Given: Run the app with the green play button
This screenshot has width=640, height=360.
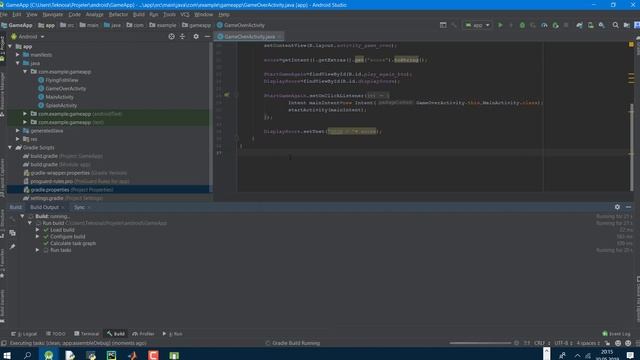Looking at the screenshot, I should (500, 25).
